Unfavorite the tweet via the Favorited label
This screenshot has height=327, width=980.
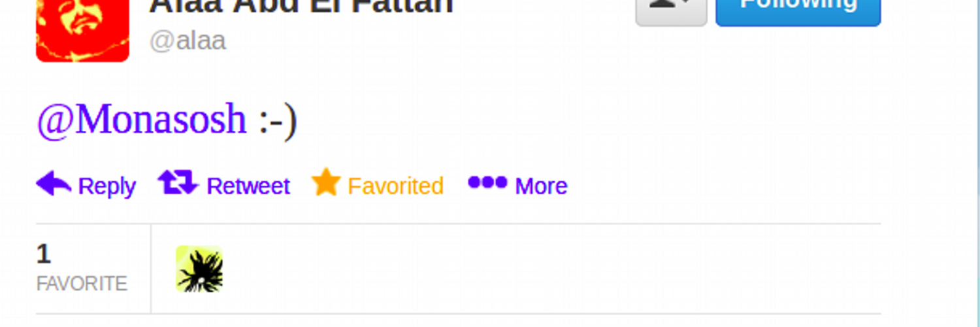coord(395,186)
